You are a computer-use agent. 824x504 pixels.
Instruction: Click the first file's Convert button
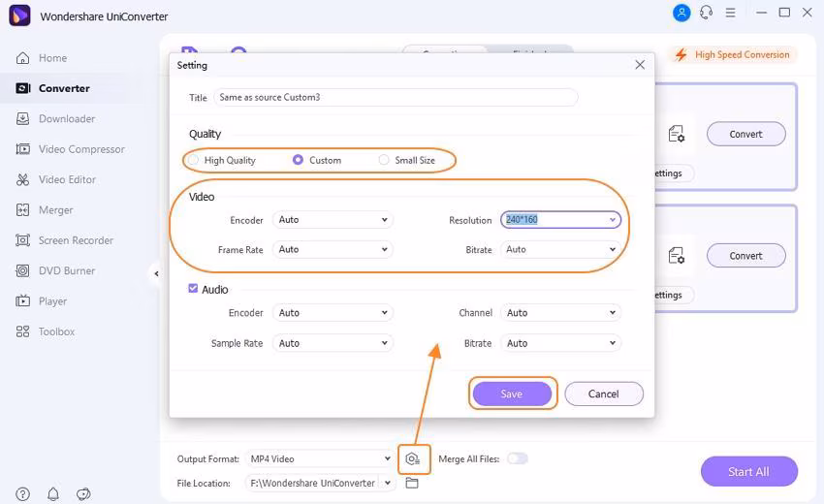[x=745, y=134]
